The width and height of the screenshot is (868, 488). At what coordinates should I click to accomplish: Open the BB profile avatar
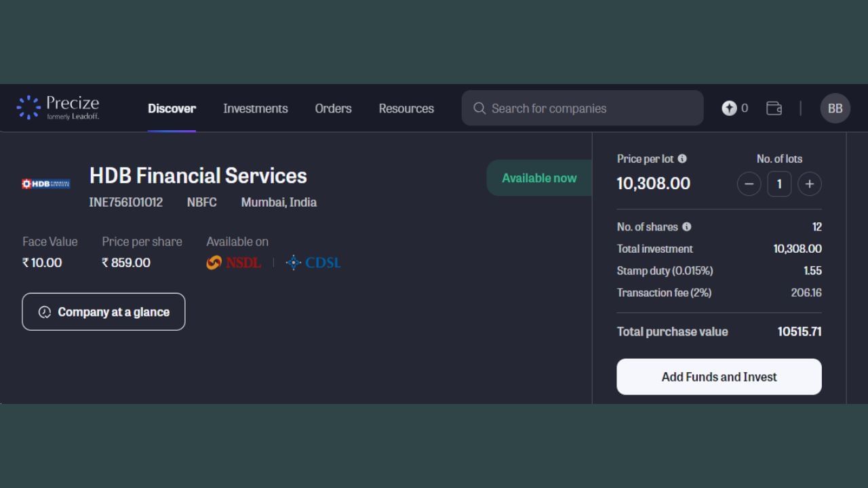835,108
